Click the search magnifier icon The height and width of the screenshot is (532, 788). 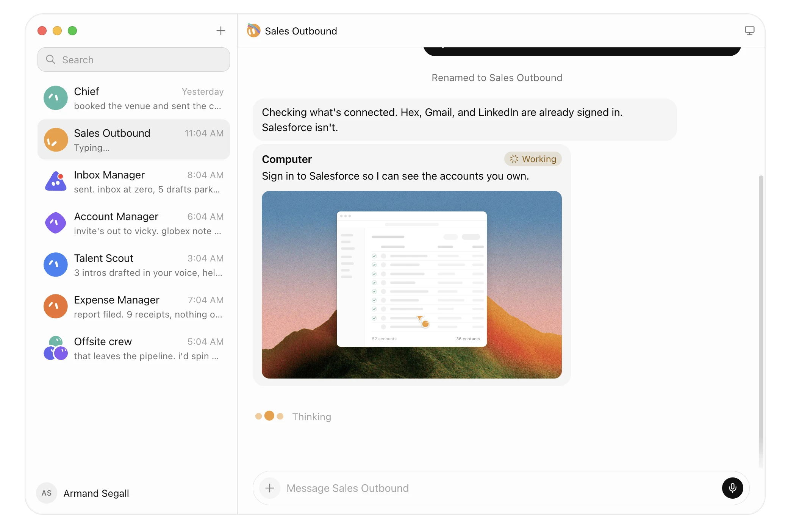[50, 59]
